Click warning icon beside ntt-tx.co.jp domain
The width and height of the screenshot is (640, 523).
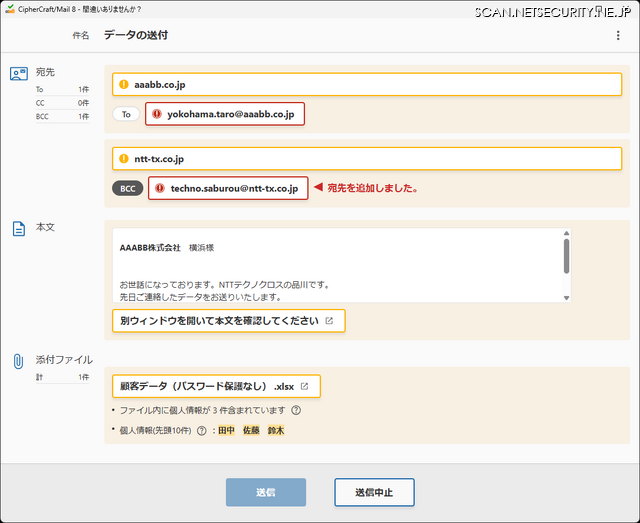124,158
